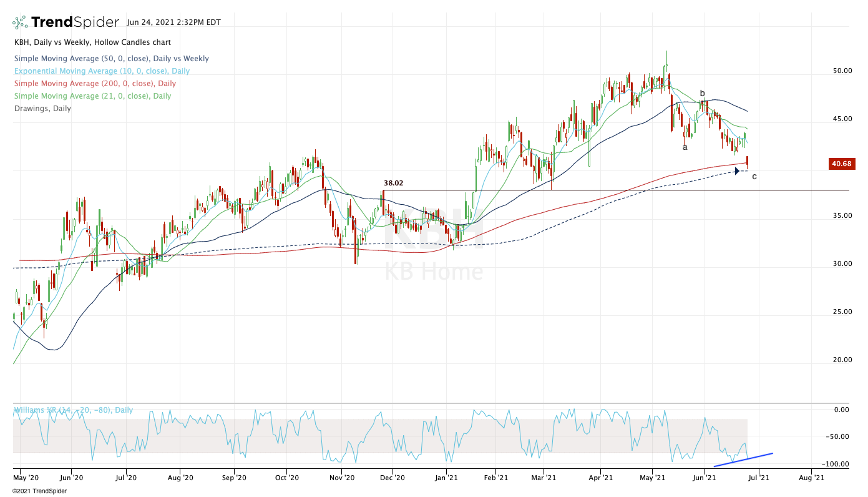Click the KBH Hollow Candles chart title
868x497 pixels.
pyautogui.click(x=92, y=42)
